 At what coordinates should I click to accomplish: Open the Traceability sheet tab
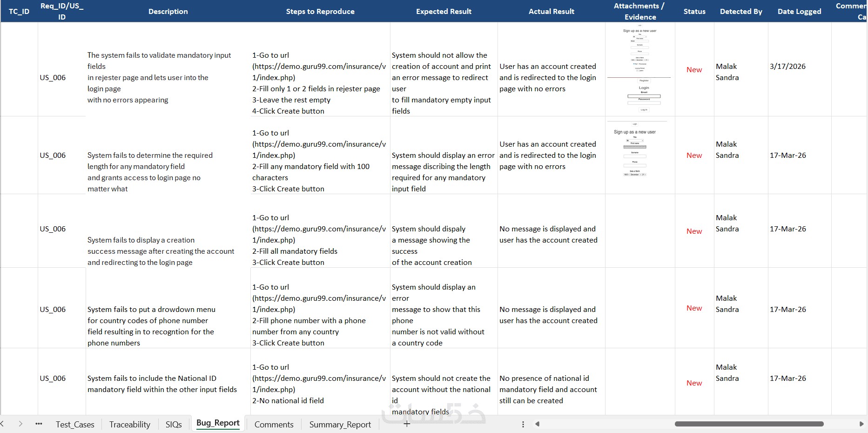[x=129, y=424]
